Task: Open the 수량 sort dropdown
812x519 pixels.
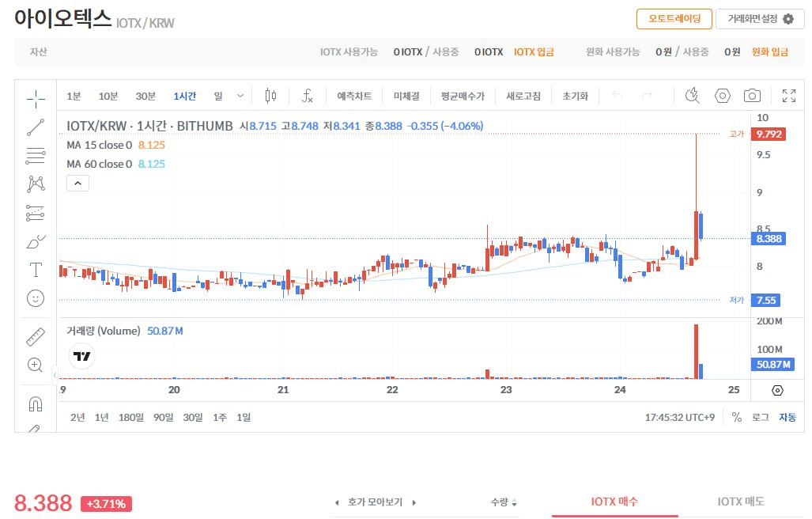Action: point(504,502)
